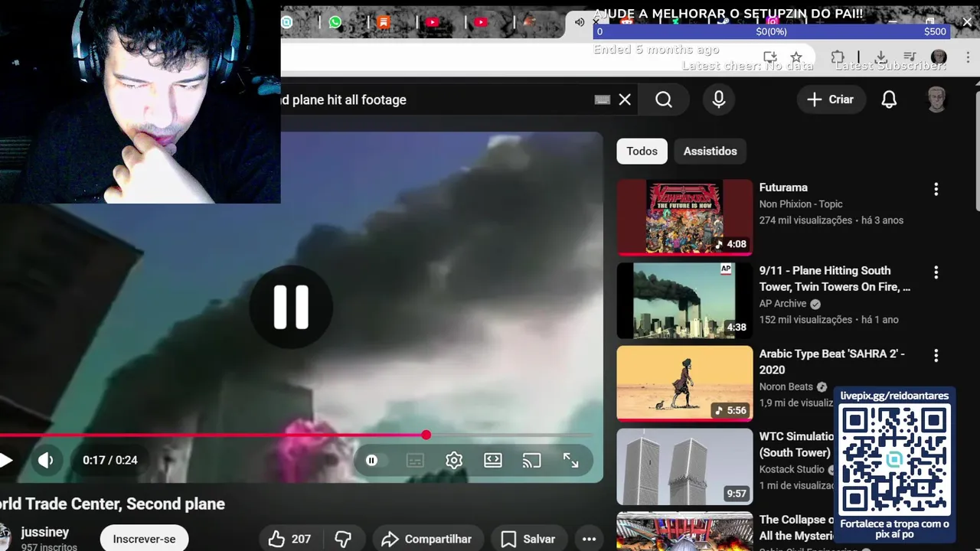Open Kostack Studio channel link
The image size is (980, 551).
point(792,469)
